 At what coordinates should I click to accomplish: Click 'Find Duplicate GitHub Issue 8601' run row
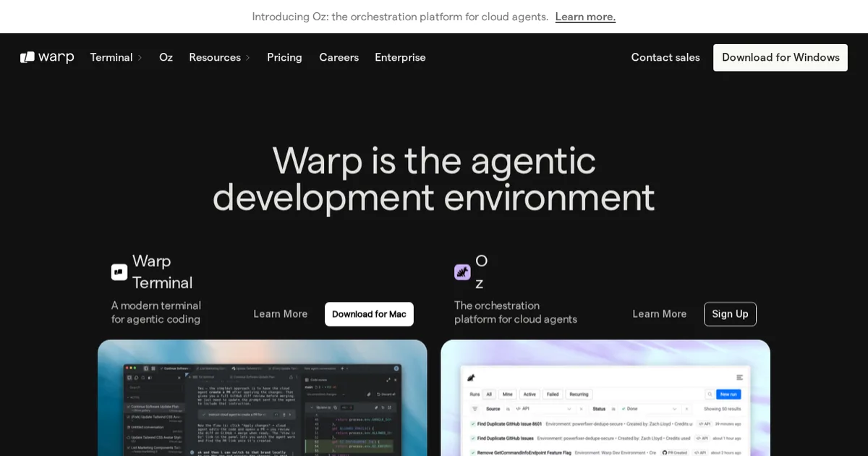605,423
